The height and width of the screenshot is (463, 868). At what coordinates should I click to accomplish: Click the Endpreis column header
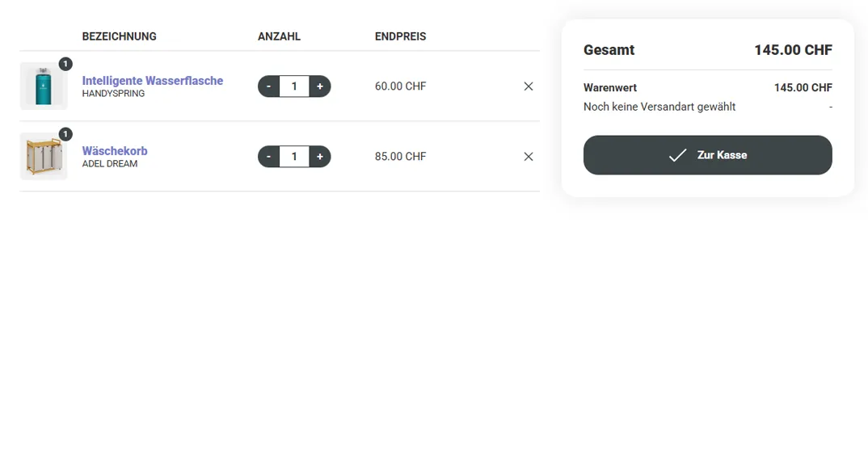click(400, 36)
